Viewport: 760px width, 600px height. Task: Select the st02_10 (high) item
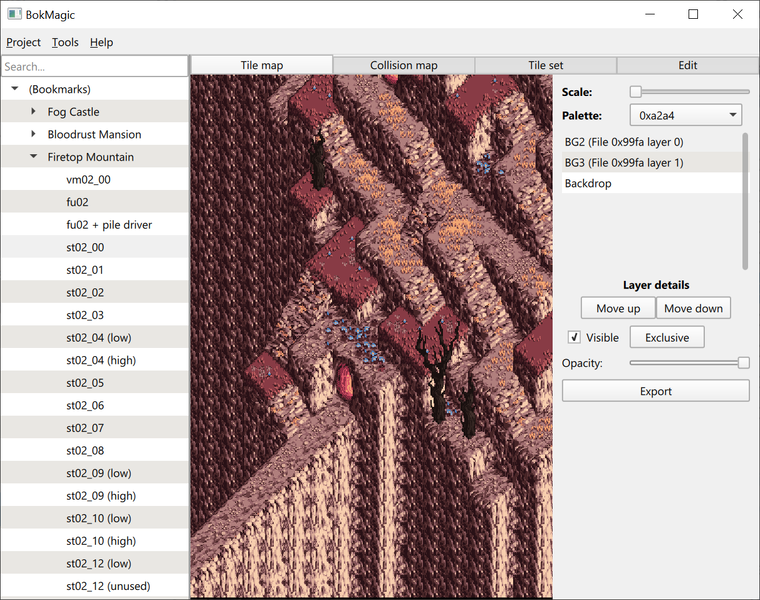point(95,541)
